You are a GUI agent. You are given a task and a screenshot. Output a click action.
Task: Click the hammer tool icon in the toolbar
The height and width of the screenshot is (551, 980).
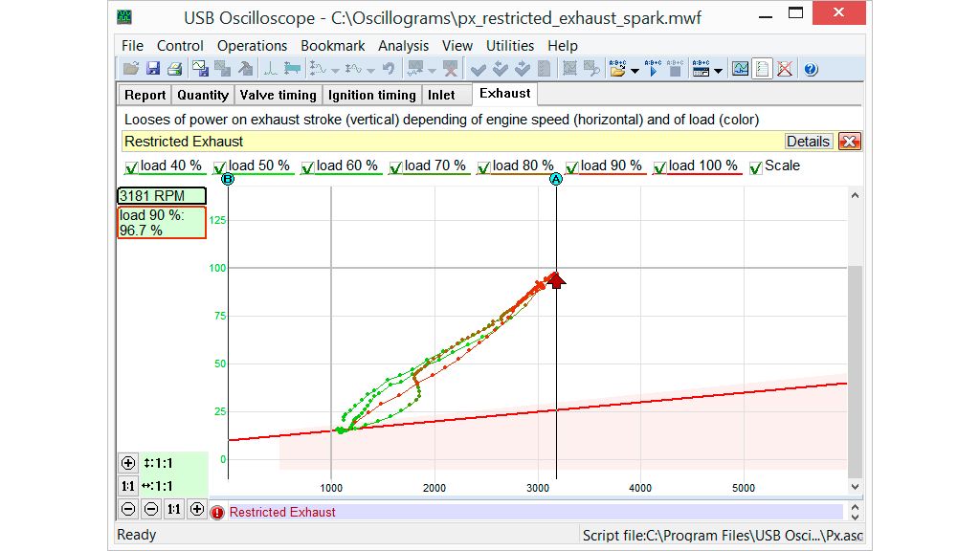tap(246, 69)
